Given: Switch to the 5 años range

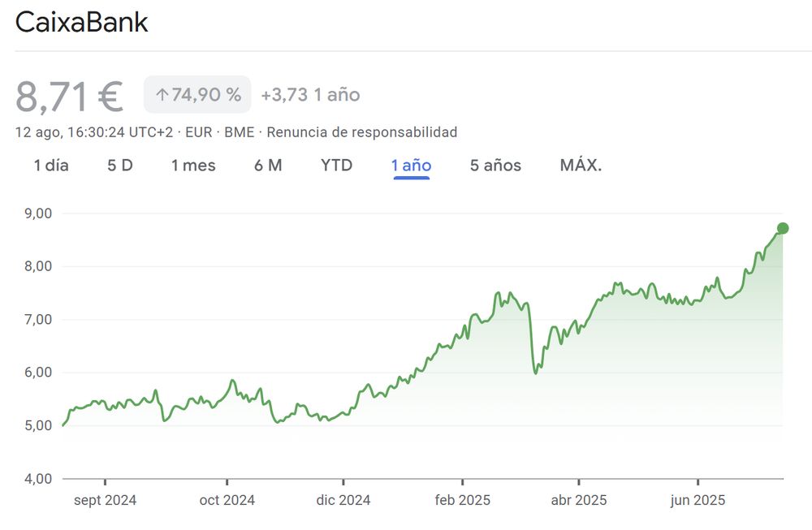Looking at the screenshot, I should 495,166.
